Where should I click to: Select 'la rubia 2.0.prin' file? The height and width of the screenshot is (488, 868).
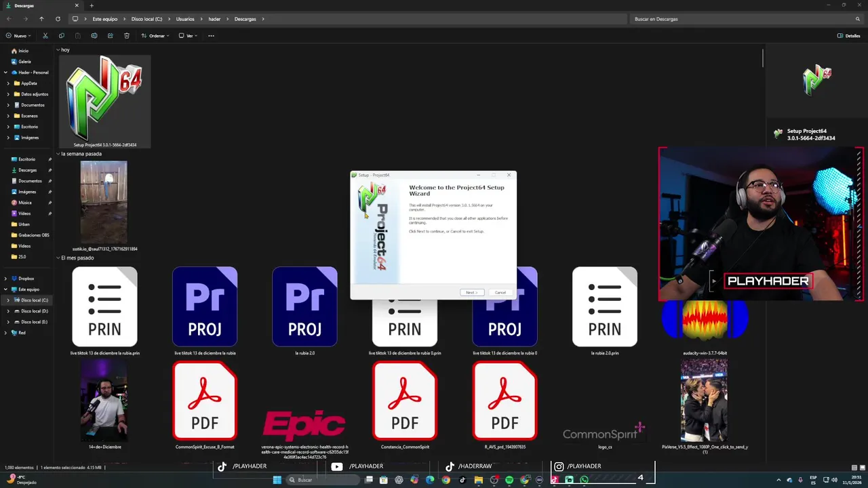(604, 310)
